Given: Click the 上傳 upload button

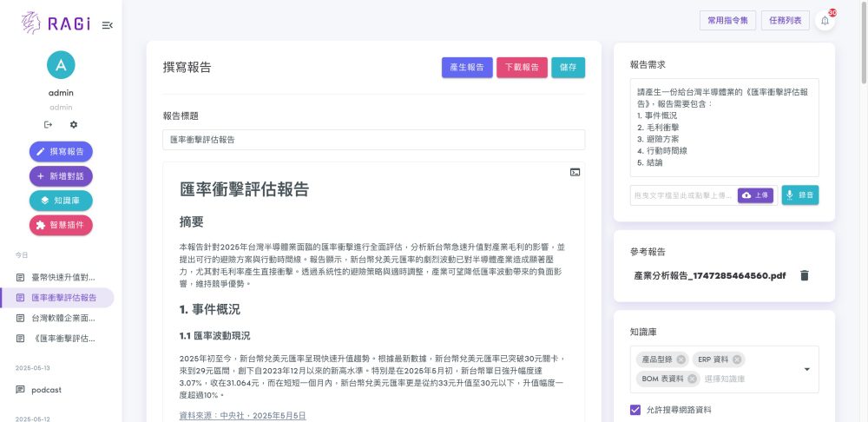Looking at the screenshot, I should pyautogui.click(x=756, y=195).
